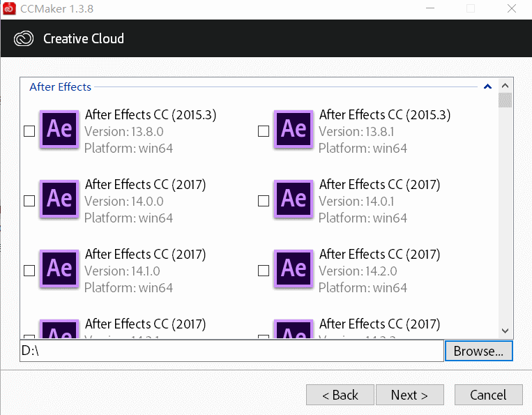Click the After Effects 13.8.0 Ae icon
532x415 pixels.
click(x=59, y=130)
